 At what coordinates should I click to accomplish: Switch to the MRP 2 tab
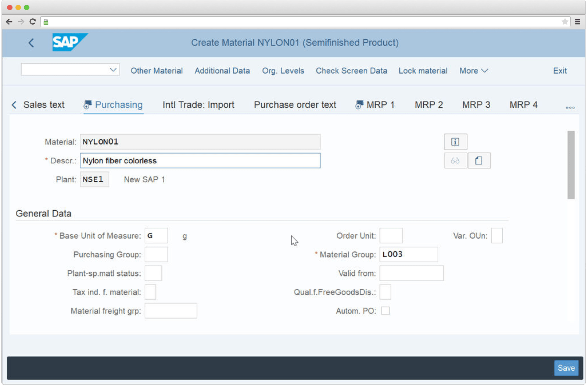coord(429,105)
